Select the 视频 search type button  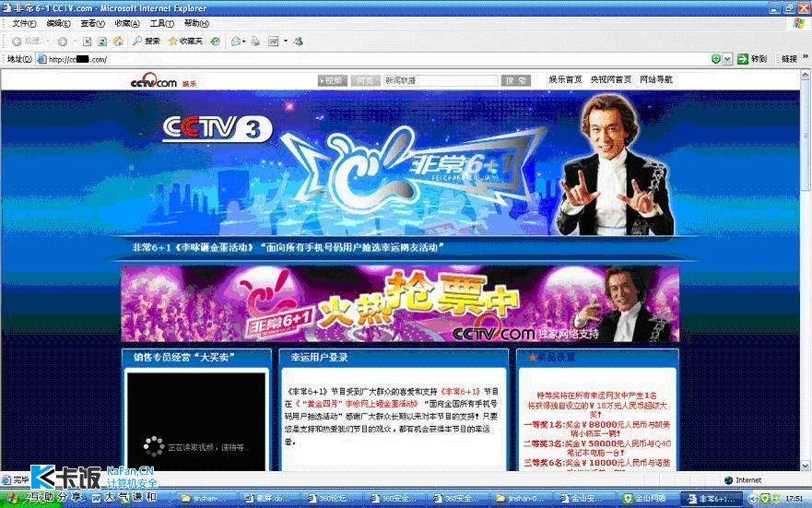click(x=332, y=80)
